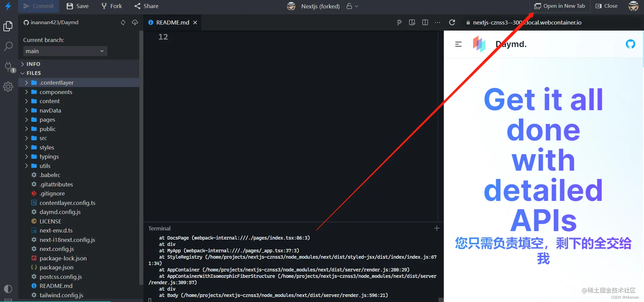Click the preview URL address bar

pyautogui.click(x=552, y=23)
